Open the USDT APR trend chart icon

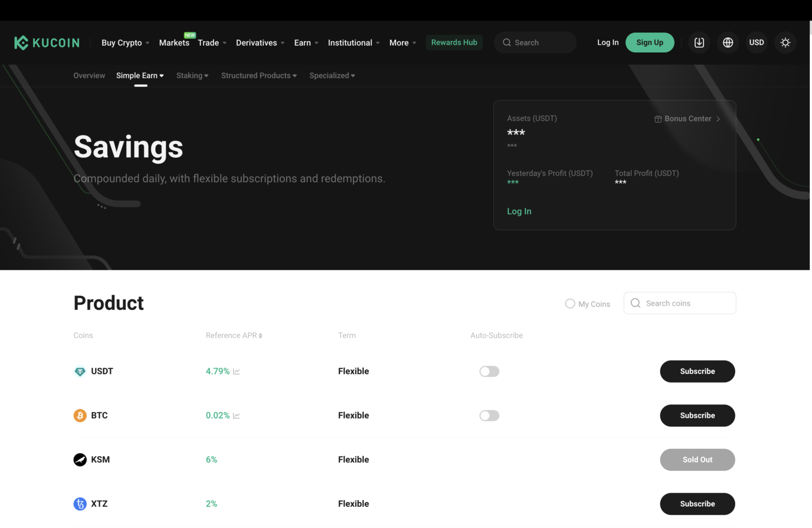[236, 371]
